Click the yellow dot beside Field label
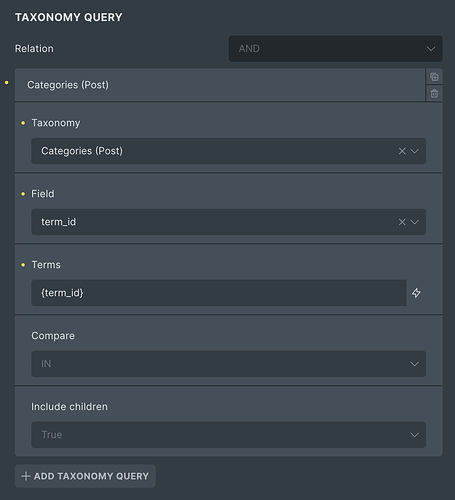The height and width of the screenshot is (500, 455). pos(23,194)
